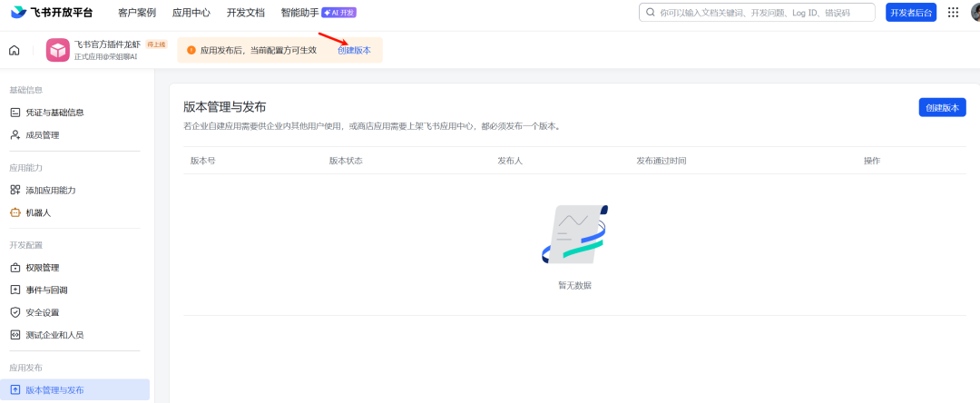Open the apps grid icon
The width and height of the screenshot is (980, 403).
953,13
